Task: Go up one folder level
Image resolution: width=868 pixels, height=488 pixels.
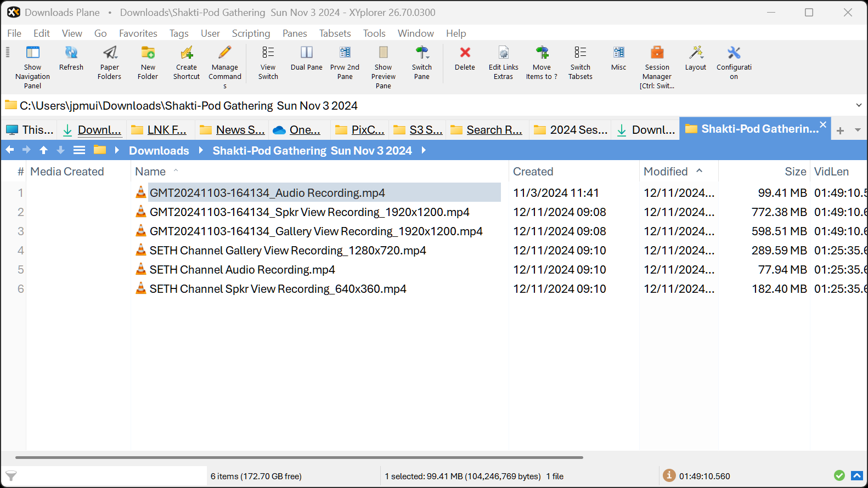Action: click(x=43, y=150)
